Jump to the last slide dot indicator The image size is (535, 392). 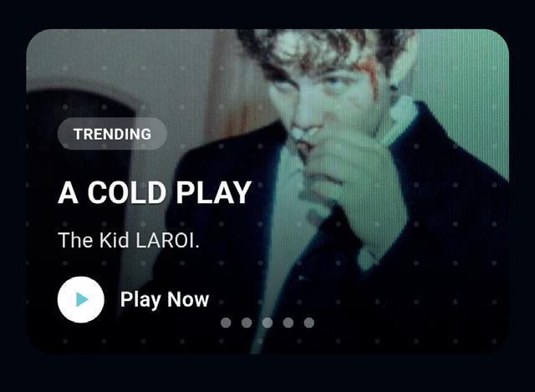click(309, 323)
